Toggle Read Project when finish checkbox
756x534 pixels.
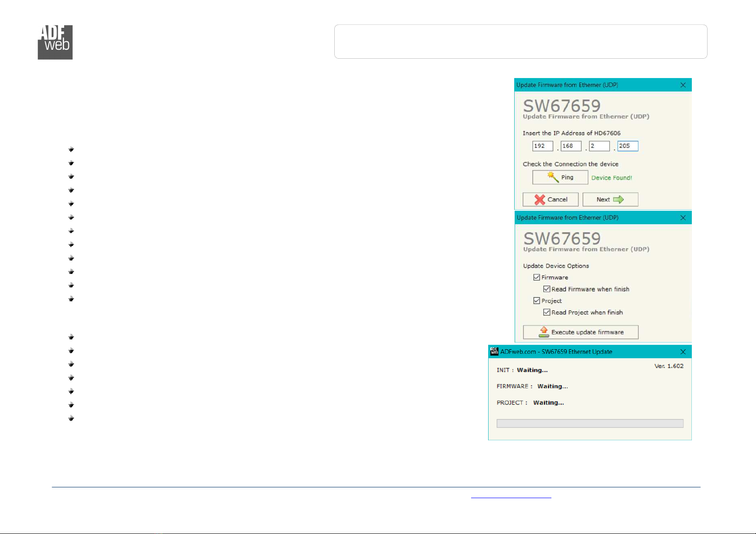point(546,313)
